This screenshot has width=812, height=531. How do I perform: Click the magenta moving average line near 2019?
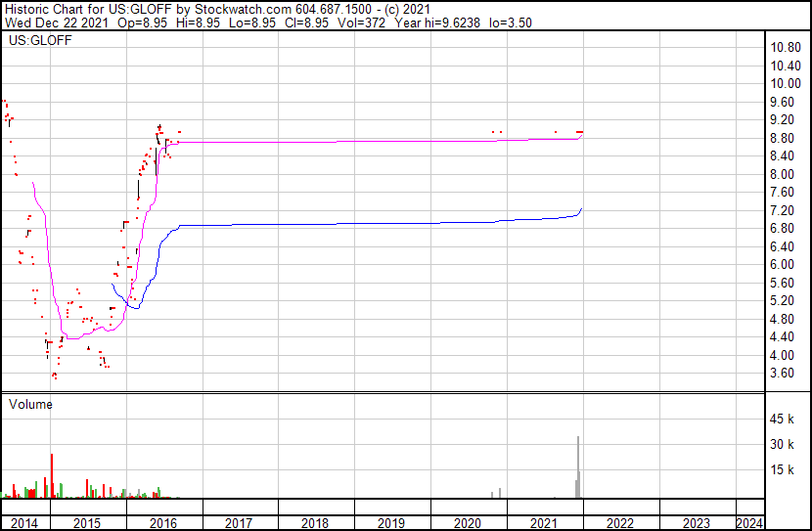coord(391,141)
